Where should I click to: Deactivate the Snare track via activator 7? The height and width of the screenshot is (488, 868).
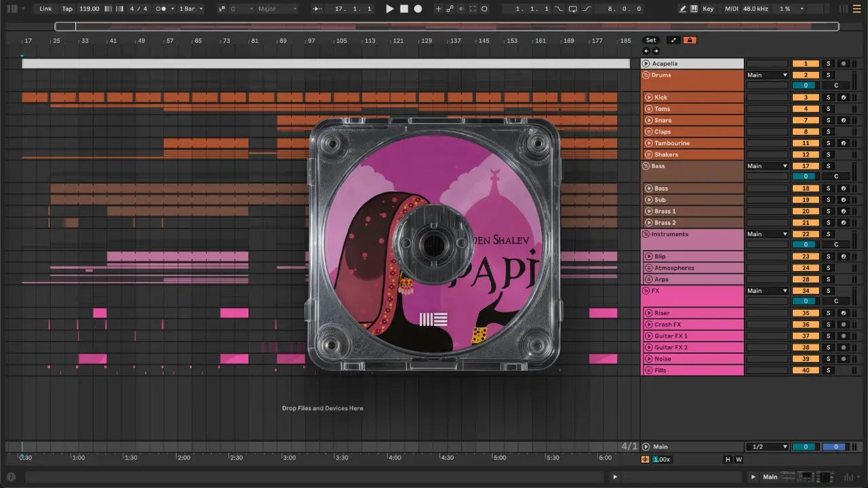pyautogui.click(x=806, y=121)
